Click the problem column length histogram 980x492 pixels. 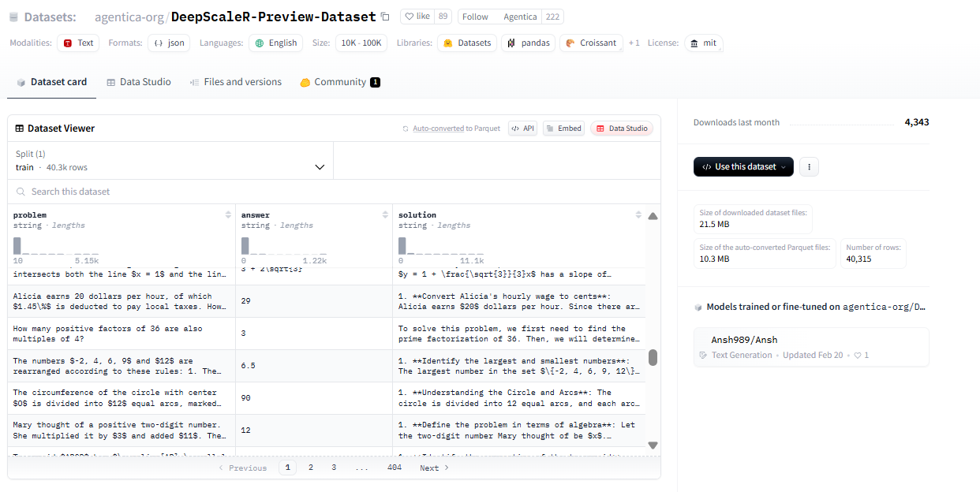(x=55, y=245)
